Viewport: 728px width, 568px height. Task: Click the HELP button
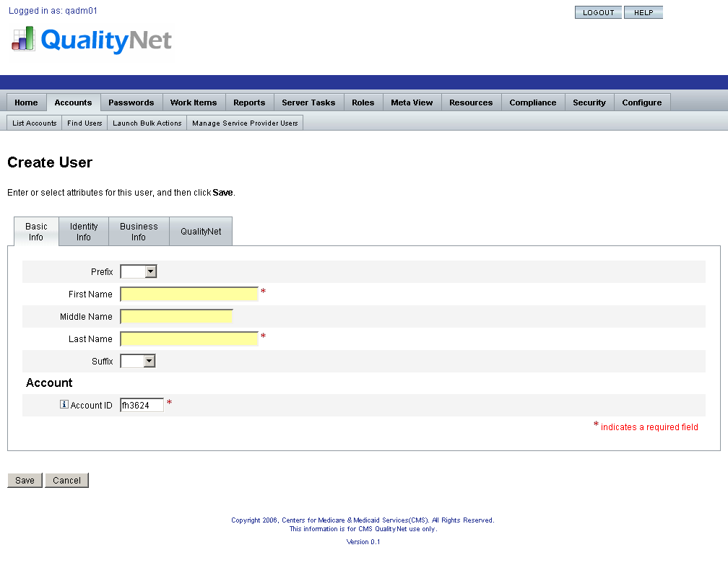(x=643, y=12)
